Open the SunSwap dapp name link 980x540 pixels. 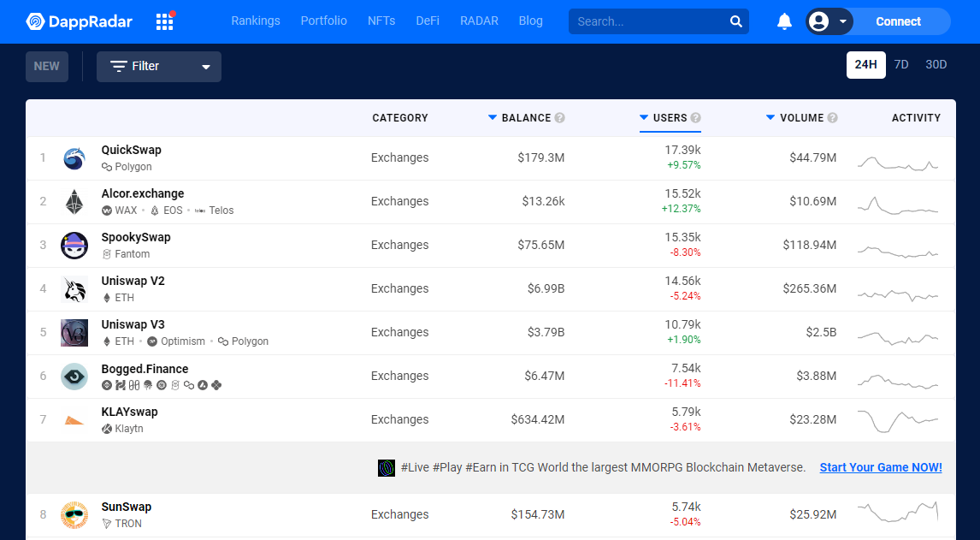coord(127,507)
